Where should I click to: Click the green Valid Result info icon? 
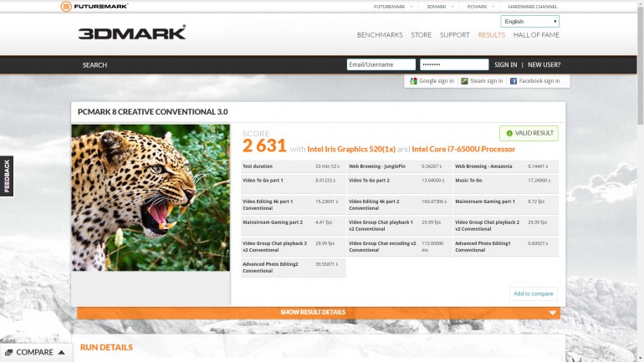click(x=509, y=134)
